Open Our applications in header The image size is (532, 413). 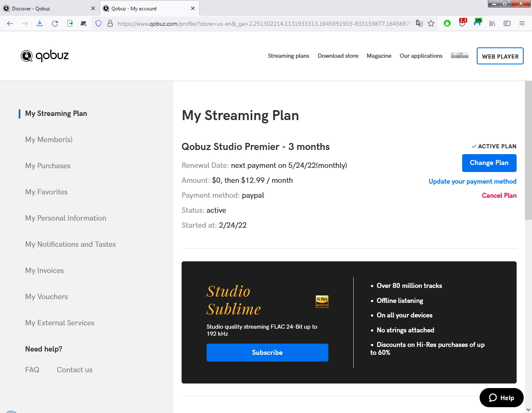[421, 56]
